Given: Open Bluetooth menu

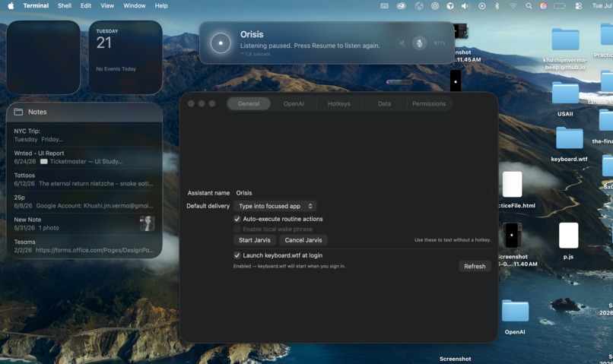Looking at the screenshot, I should click(x=497, y=6).
